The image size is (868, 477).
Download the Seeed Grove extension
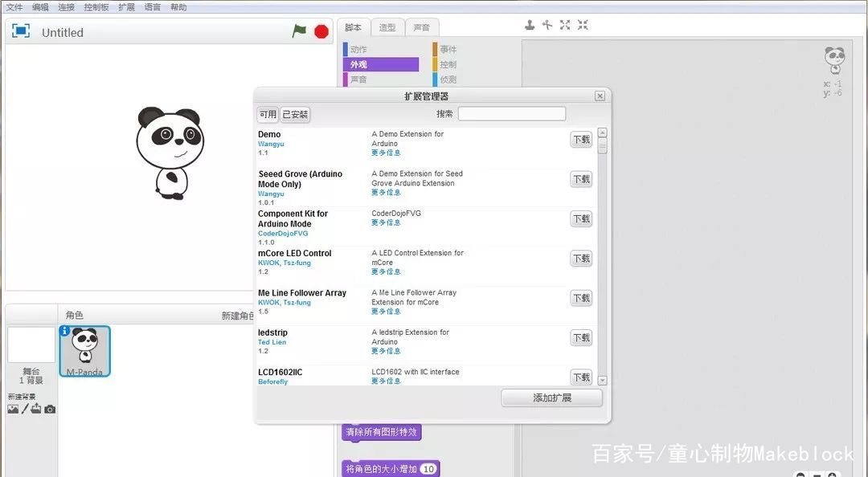click(x=581, y=179)
